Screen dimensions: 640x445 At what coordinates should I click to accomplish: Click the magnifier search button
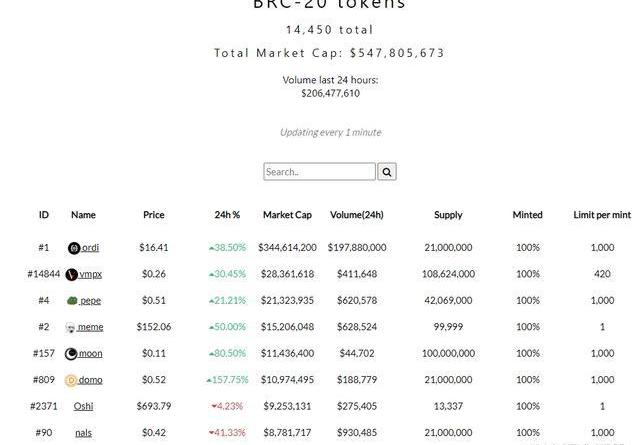point(387,172)
